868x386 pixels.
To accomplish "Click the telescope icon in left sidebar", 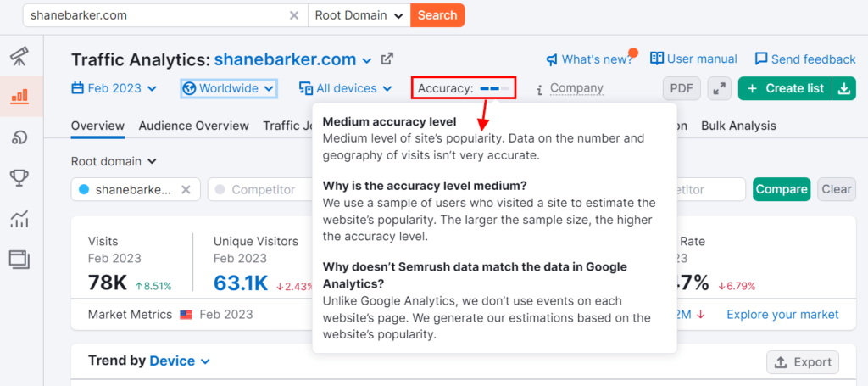I will [x=19, y=57].
